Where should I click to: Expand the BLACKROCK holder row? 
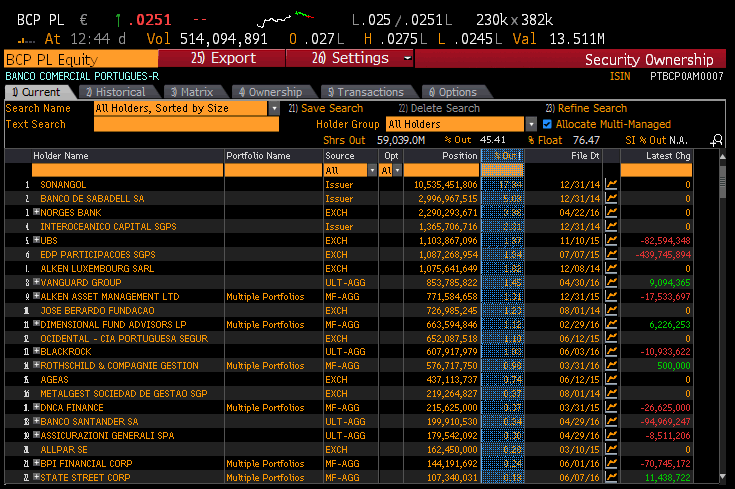click(x=37, y=351)
